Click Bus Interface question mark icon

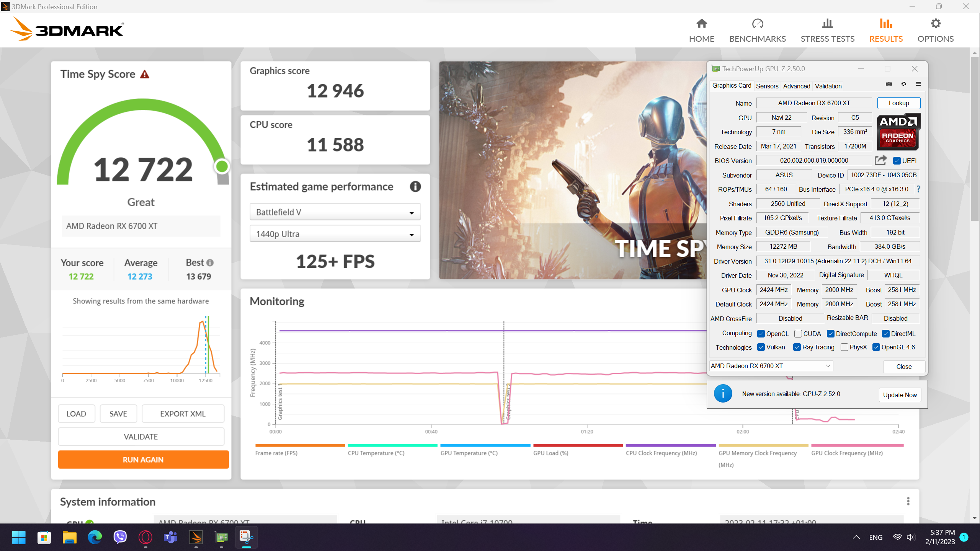[918, 189]
